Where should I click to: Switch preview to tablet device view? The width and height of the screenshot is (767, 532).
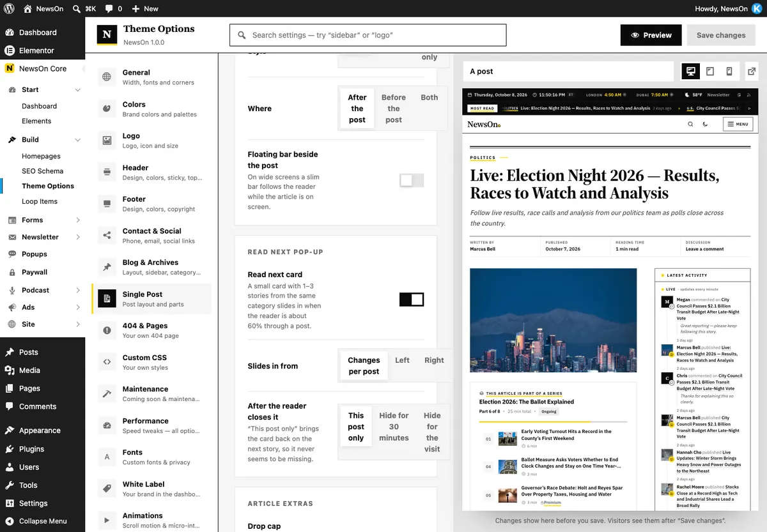710,72
